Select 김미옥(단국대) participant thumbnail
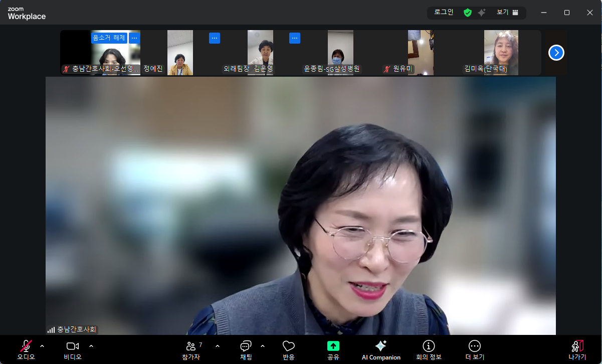 (x=501, y=53)
